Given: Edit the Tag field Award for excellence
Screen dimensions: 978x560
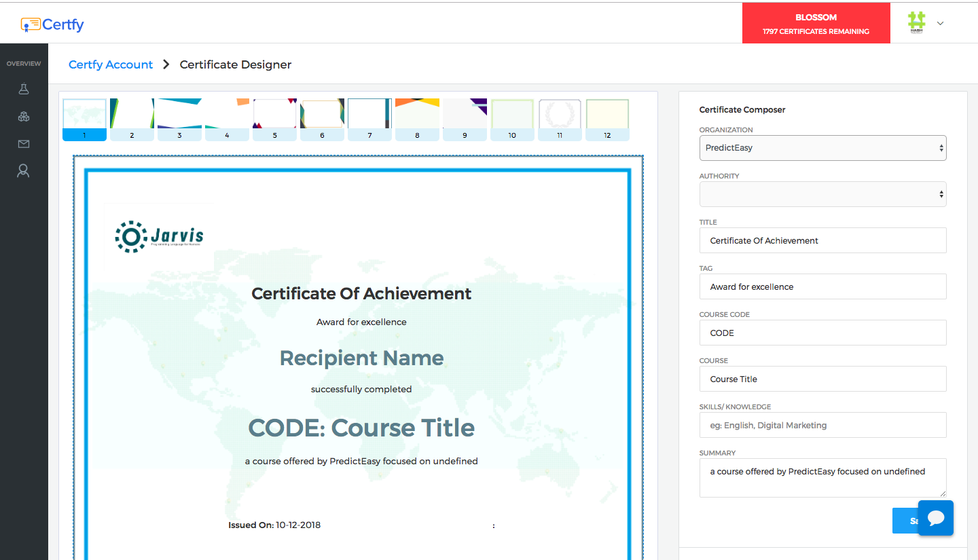Looking at the screenshot, I should (822, 286).
